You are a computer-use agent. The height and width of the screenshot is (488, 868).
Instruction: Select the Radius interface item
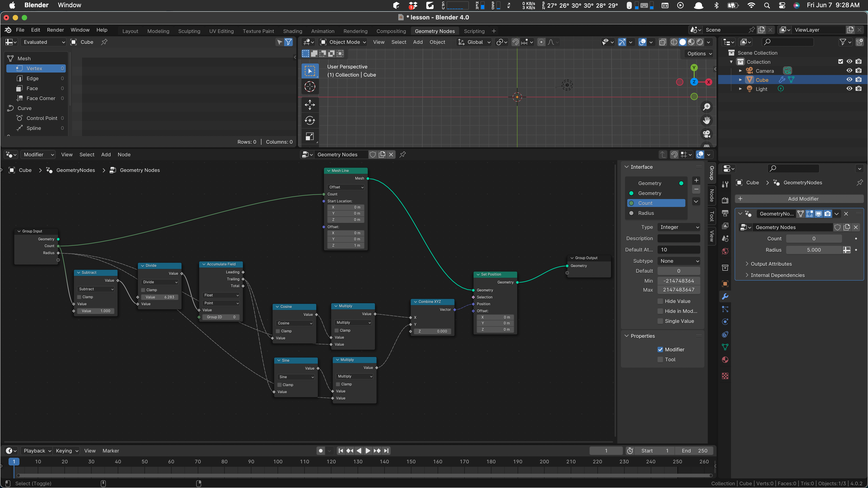pos(656,213)
